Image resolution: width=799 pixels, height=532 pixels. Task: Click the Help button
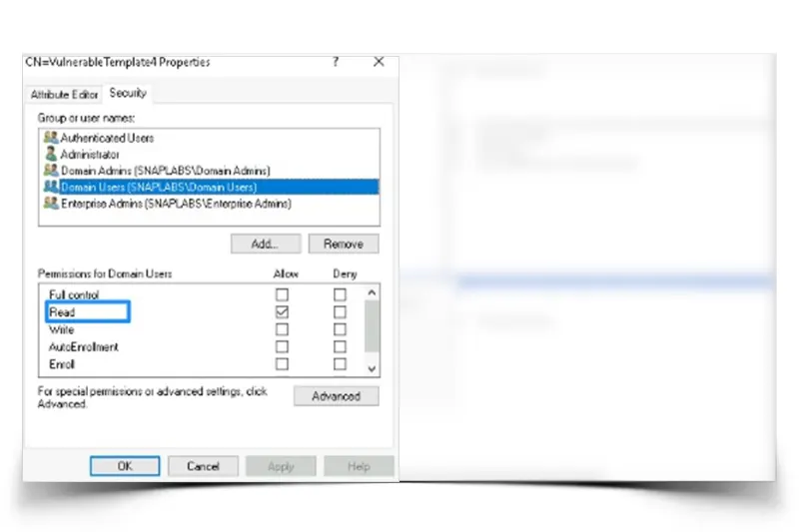pyautogui.click(x=359, y=466)
